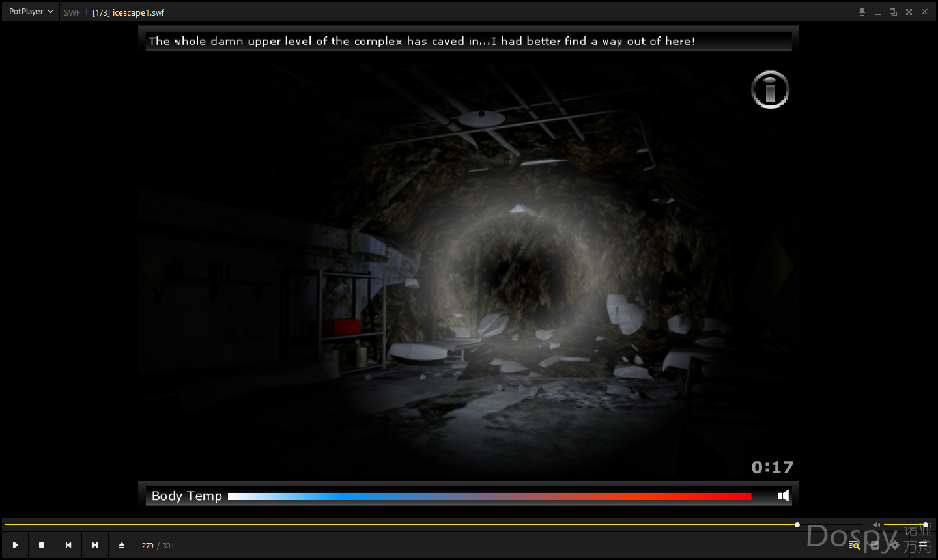Click the 0:17 countdown timer
This screenshot has width=938, height=560.
(773, 468)
